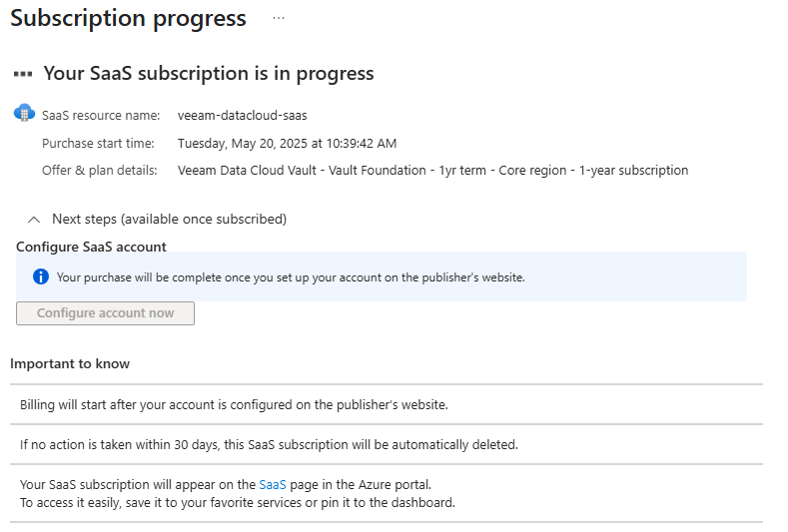Image resolution: width=788 pixels, height=532 pixels.
Task: Click the Offer & plan details label
Action: click(100, 171)
